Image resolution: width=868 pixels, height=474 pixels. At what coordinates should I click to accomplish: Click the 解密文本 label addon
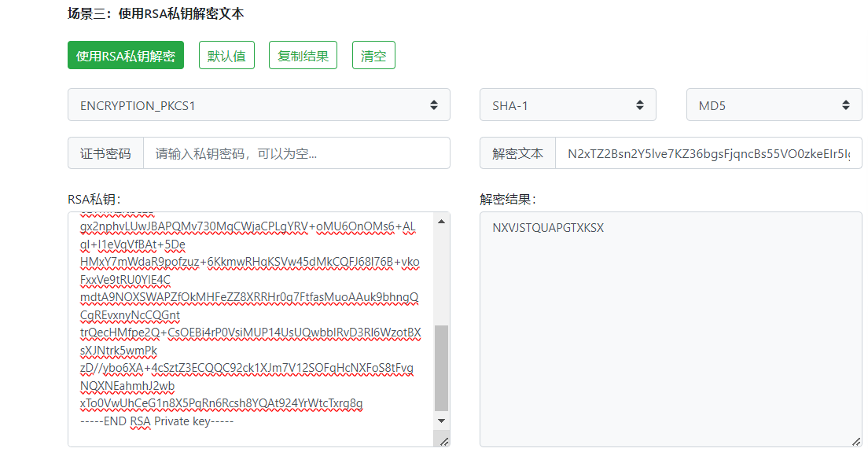coord(517,153)
